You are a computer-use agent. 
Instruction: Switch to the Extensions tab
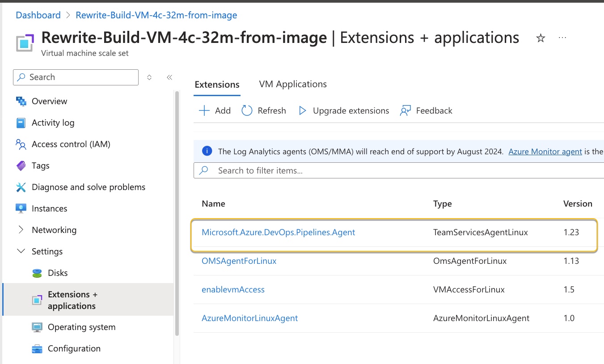217,85
